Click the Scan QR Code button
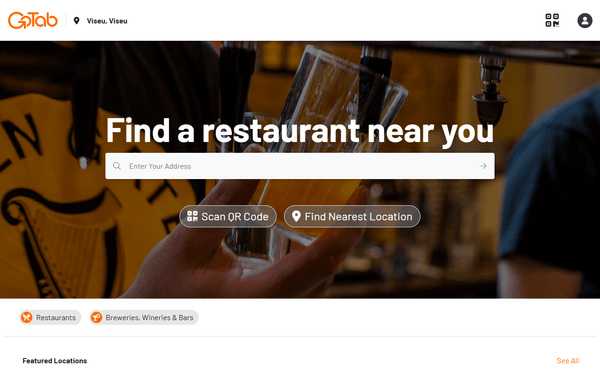This screenshot has width=600, height=375. 228,217
